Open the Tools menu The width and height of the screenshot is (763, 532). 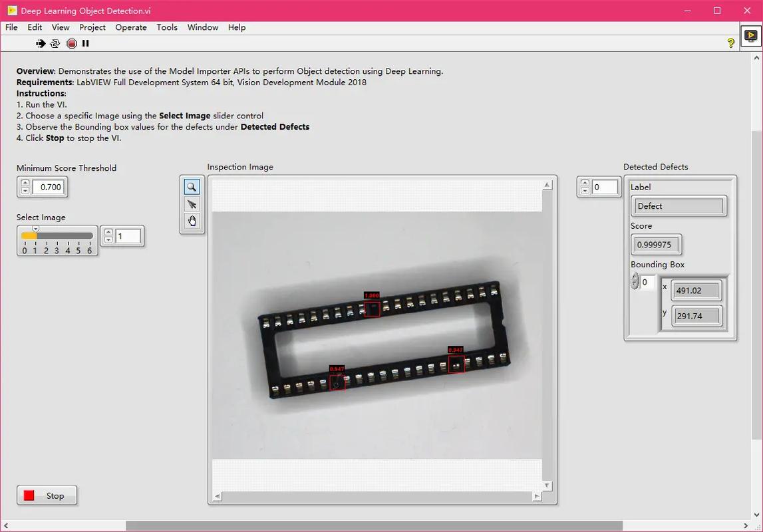coord(167,27)
